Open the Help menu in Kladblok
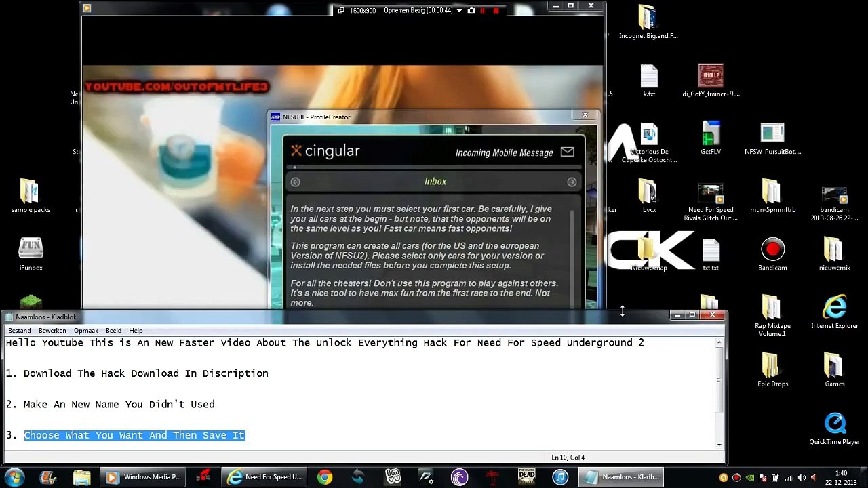The width and height of the screenshot is (868, 488). 136,331
